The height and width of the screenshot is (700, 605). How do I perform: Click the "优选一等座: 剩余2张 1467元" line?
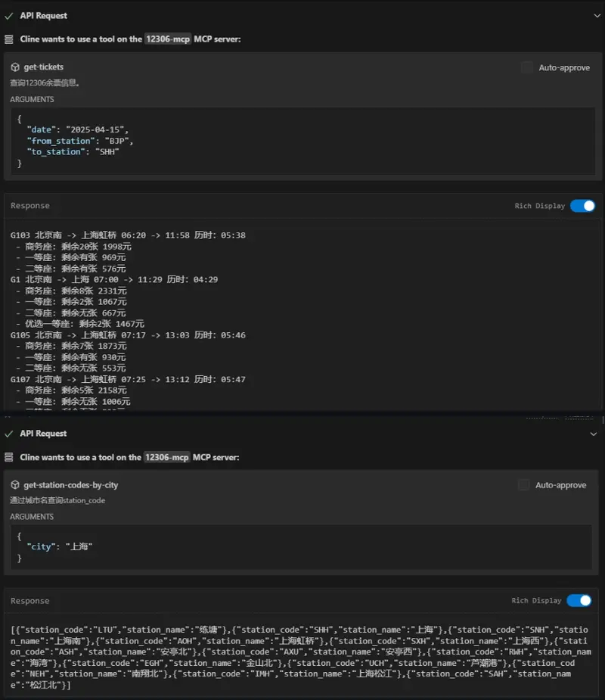[x=80, y=324]
